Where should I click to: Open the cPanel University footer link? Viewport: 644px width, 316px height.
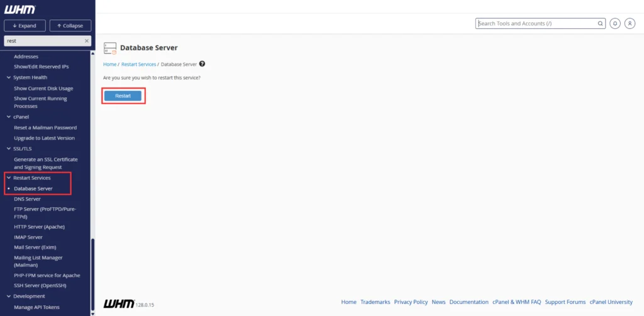click(611, 302)
